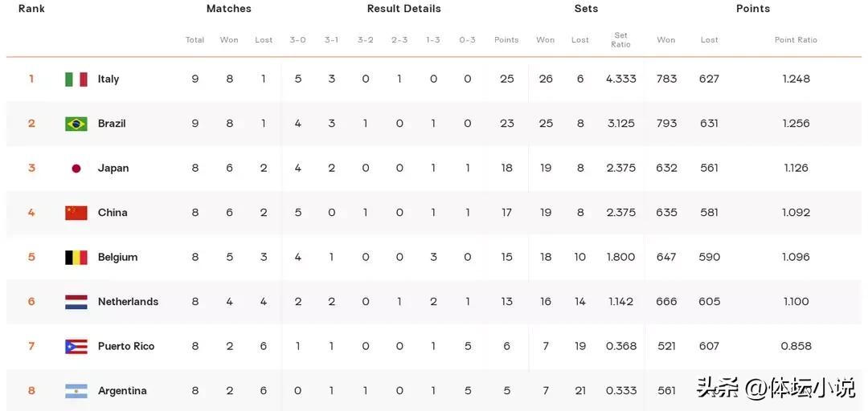Viewport: 868px width, 411px height.
Task: Click the China flag icon
Action: click(76, 213)
